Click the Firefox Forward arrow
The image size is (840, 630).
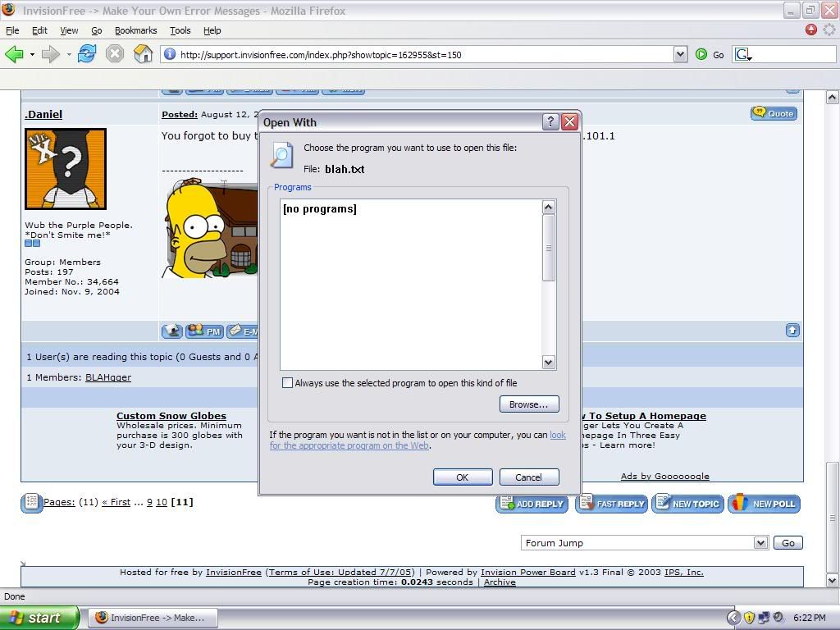[50, 54]
